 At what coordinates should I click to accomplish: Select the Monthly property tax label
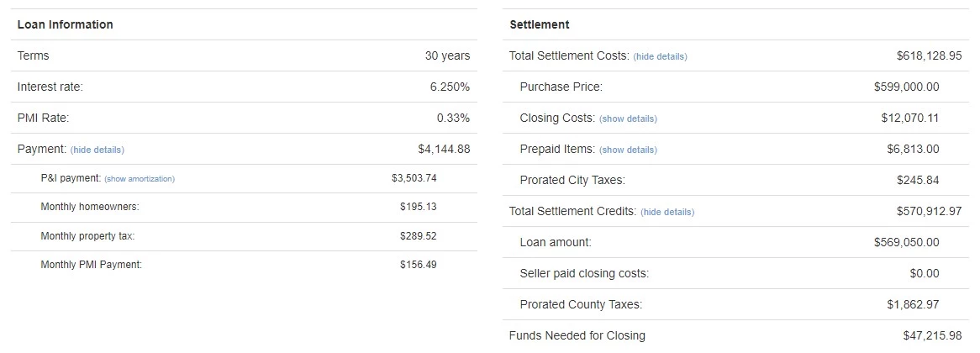(x=87, y=236)
